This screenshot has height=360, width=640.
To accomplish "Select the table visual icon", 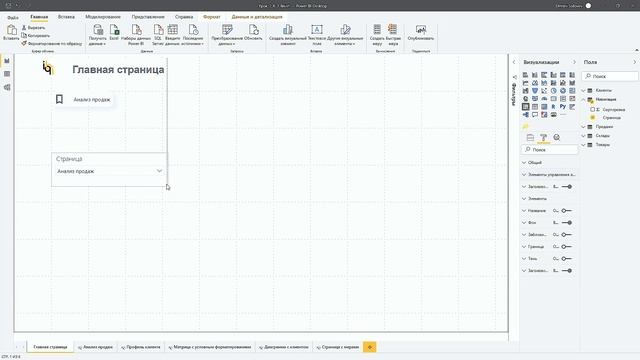I will pos(535,107).
